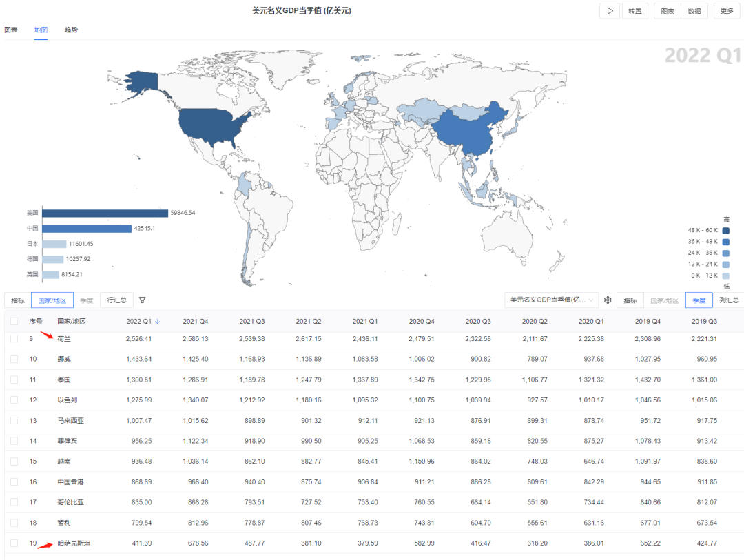Click the 国家/地区 column header in table
Screen dimensions: 744x560
(71, 321)
